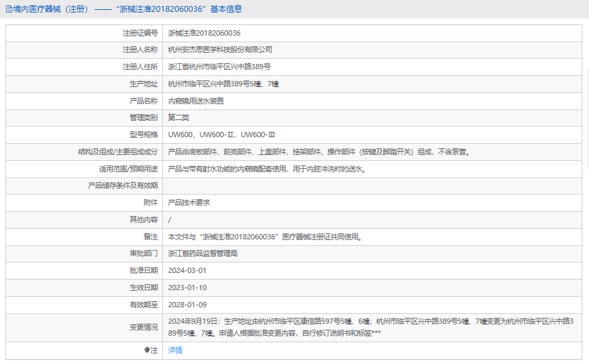
Task: Click product name 内窥镜用送水装置
Action: point(196,101)
